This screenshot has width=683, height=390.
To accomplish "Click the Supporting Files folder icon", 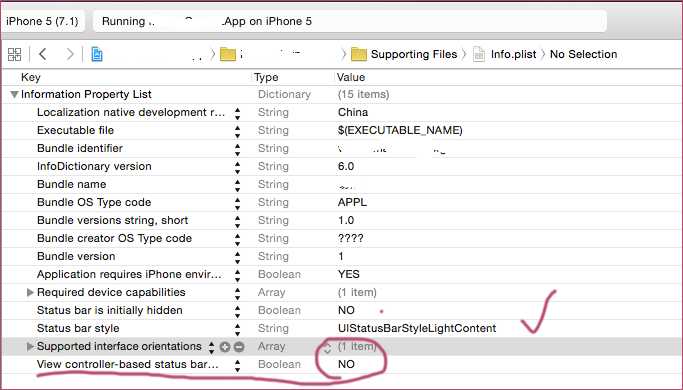I will pyautogui.click(x=358, y=54).
